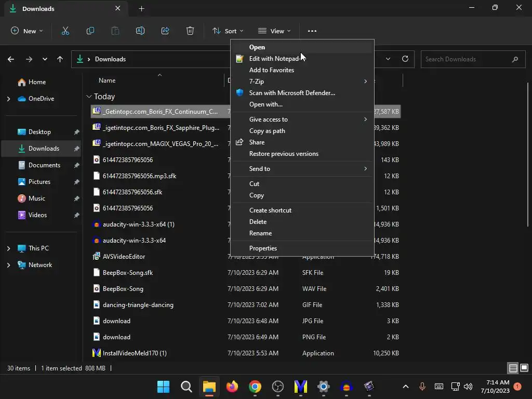Image resolution: width=532 pixels, height=399 pixels.
Task: Open Windows Start menu
Action: pyautogui.click(x=163, y=387)
